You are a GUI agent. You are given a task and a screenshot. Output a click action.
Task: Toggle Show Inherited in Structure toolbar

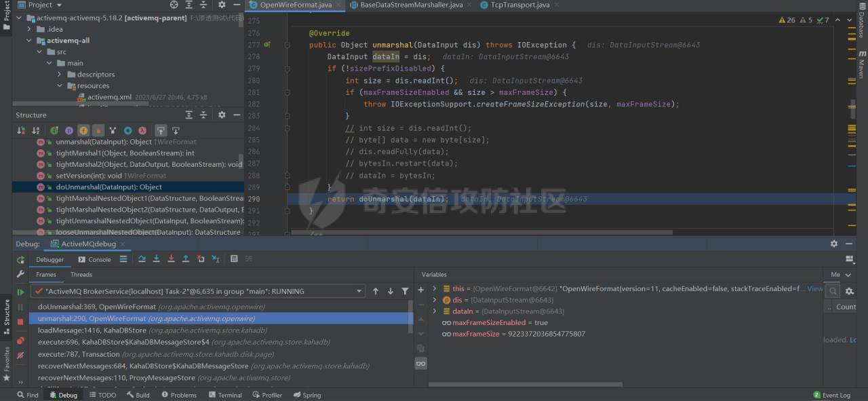tap(54, 130)
